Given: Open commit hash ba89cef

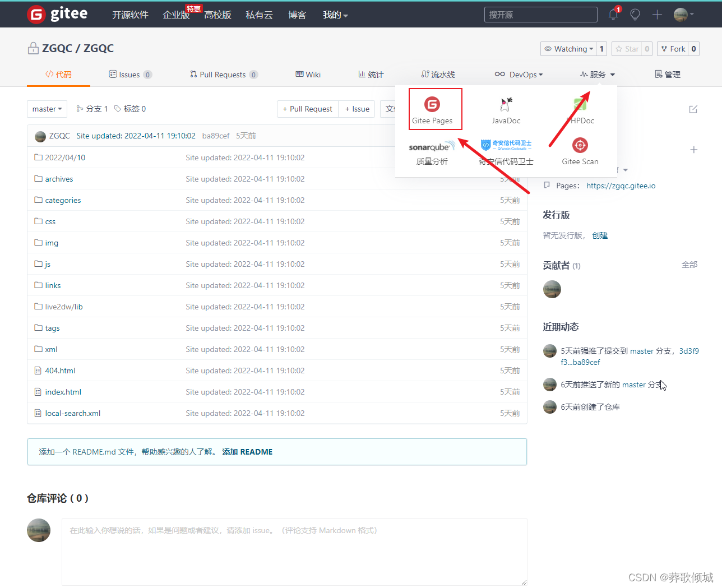Looking at the screenshot, I should tap(216, 136).
